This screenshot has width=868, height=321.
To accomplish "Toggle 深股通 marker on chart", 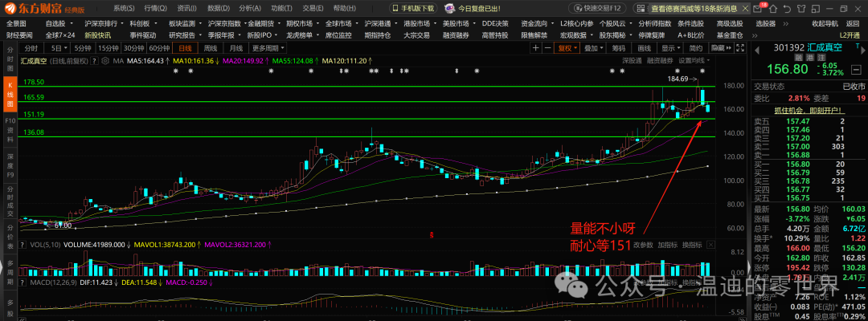I will pos(631,61).
